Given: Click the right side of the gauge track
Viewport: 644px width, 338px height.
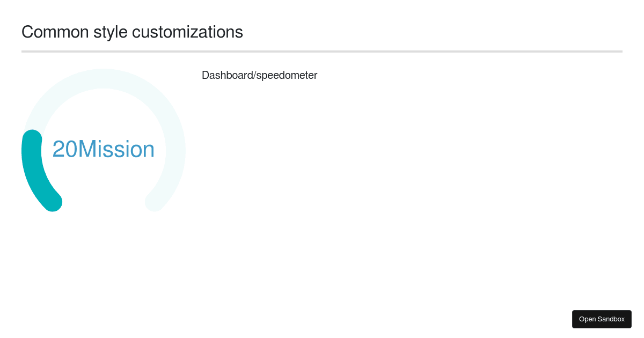Looking at the screenshot, I should pyautogui.click(x=175, y=151).
